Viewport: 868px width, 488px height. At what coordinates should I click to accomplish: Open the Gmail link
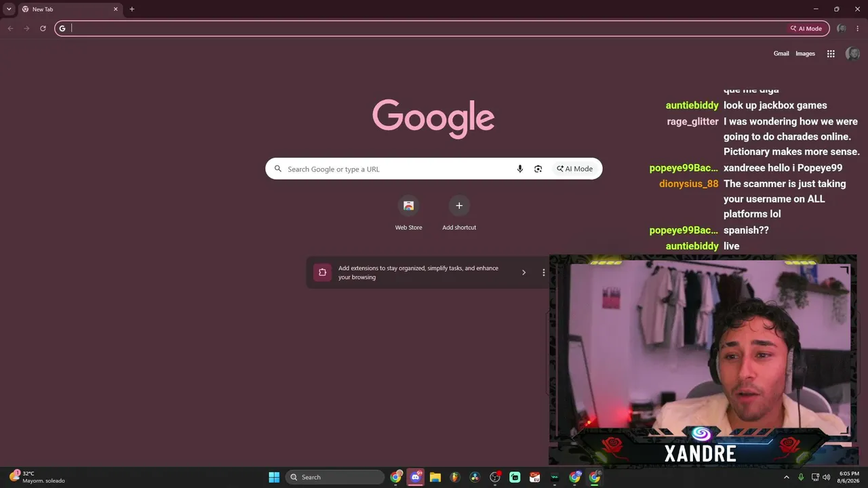click(781, 54)
